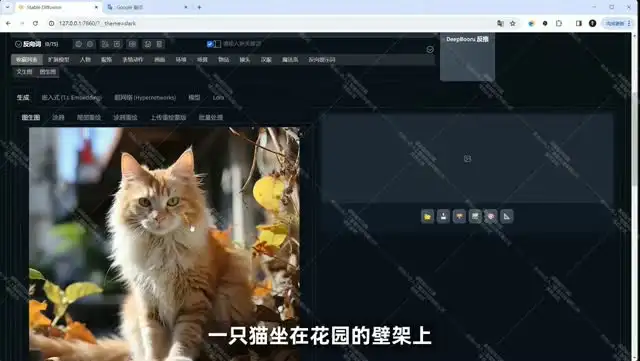Open the Chrome three-dot menu
The image size is (640, 361).
coord(629,24)
